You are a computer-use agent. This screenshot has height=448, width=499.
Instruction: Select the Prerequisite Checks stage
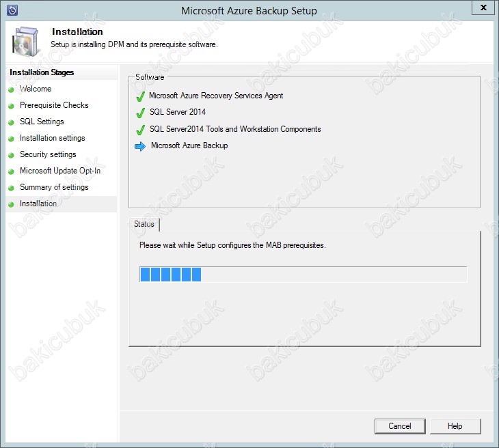coord(54,105)
